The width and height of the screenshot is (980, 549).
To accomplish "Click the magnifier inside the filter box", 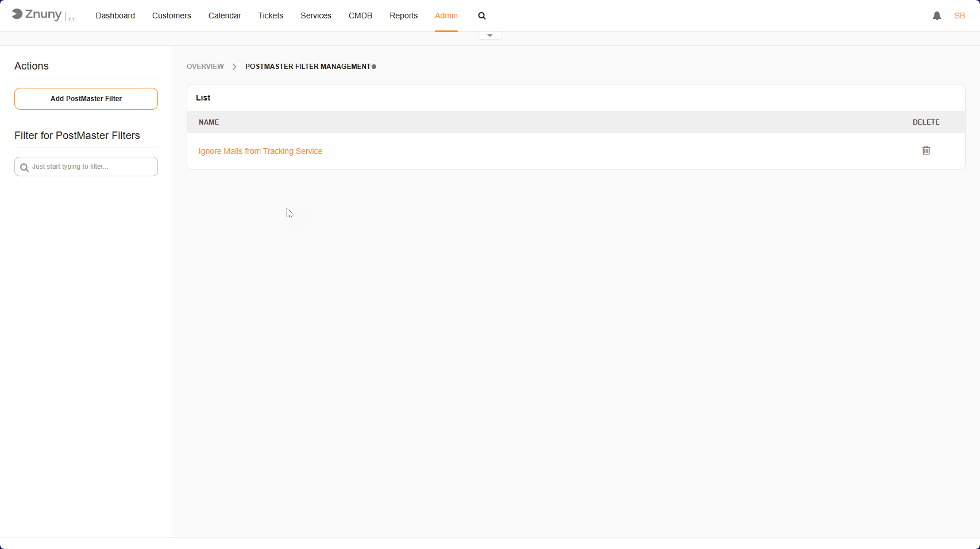I will 24,167.
